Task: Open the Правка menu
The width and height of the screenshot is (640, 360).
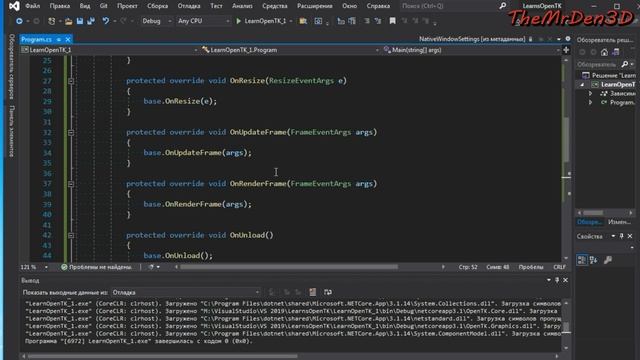Action: tap(60, 6)
